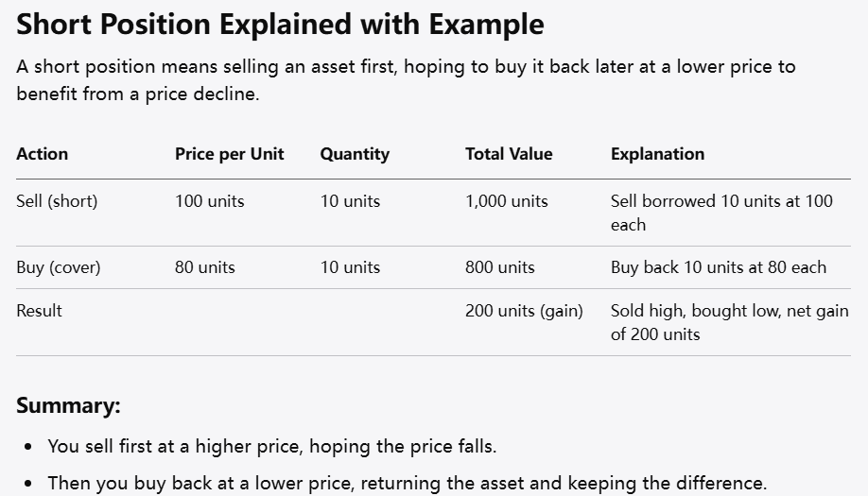Image resolution: width=868 pixels, height=496 pixels.
Task: Click the "Summary:" heading
Action: 68,406
